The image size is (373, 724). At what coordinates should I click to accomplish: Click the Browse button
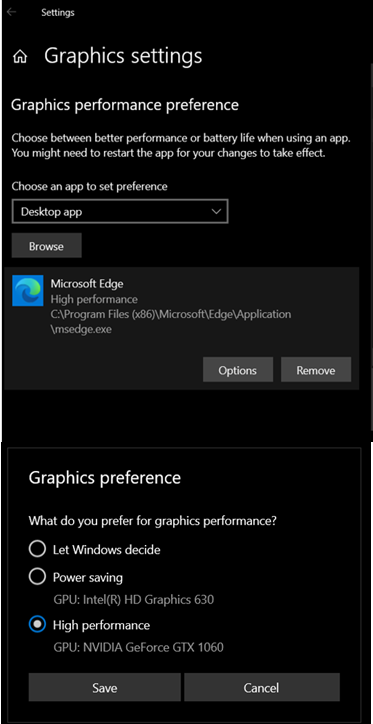pyautogui.click(x=47, y=246)
